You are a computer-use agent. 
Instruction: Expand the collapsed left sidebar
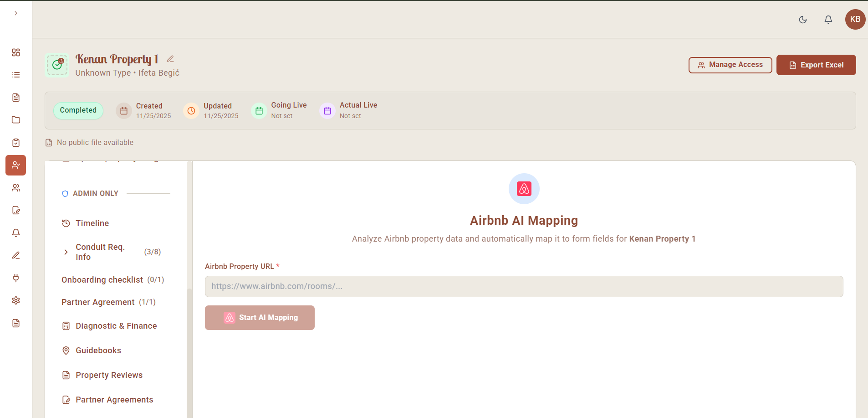point(16,13)
